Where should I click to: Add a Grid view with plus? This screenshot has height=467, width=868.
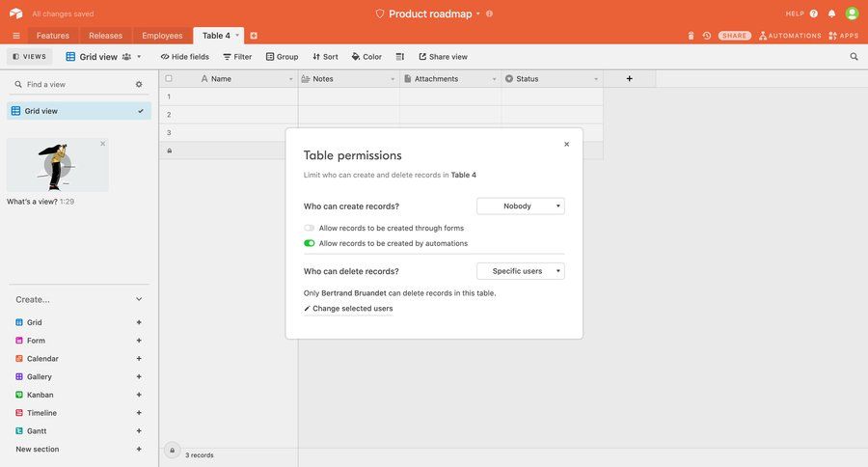(139, 322)
